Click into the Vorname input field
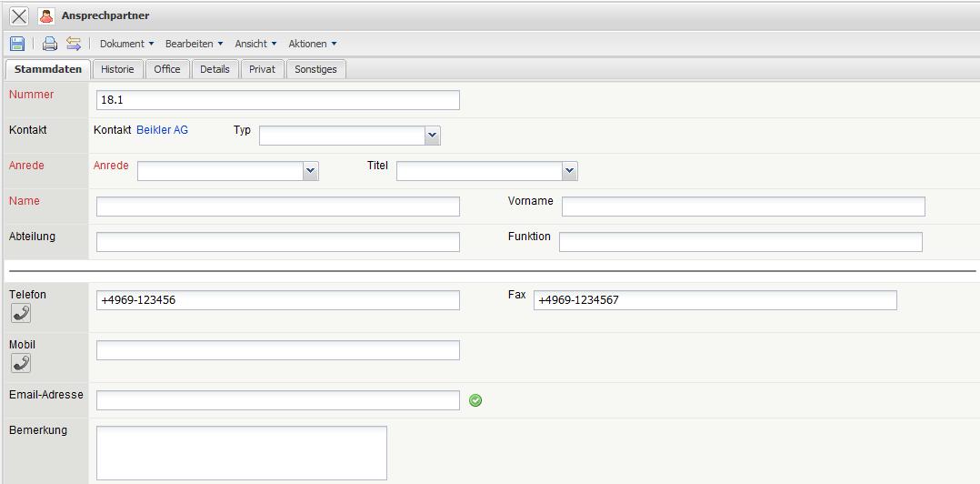980x484 pixels. click(743, 207)
